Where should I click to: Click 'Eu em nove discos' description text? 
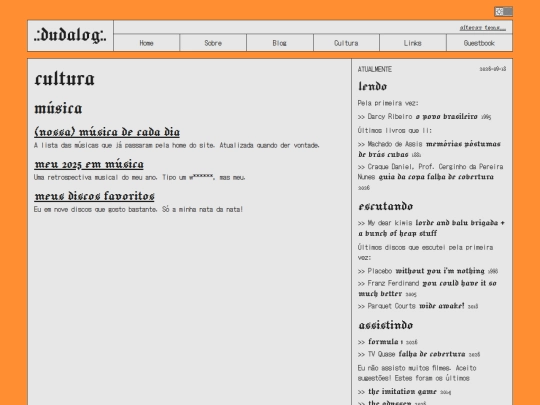tap(138, 209)
